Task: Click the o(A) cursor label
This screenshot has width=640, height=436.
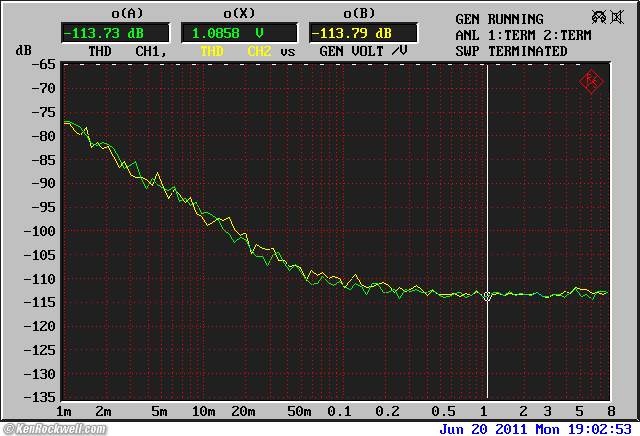Action: coord(127,13)
